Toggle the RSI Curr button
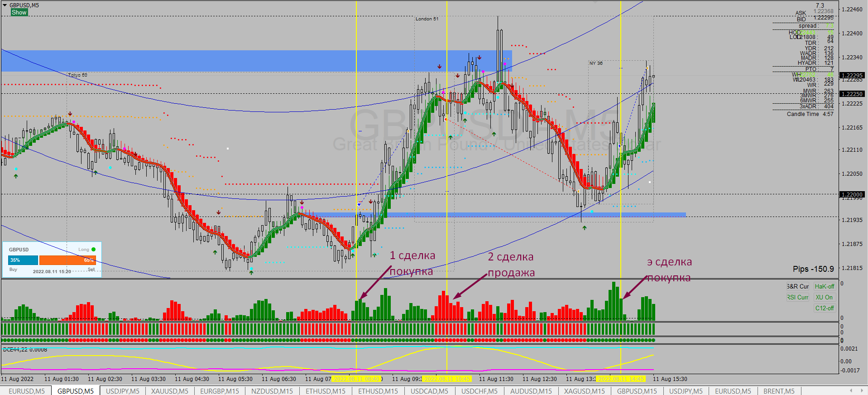Viewport: 868px width, 395px height. pyautogui.click(x=798, y=297)
